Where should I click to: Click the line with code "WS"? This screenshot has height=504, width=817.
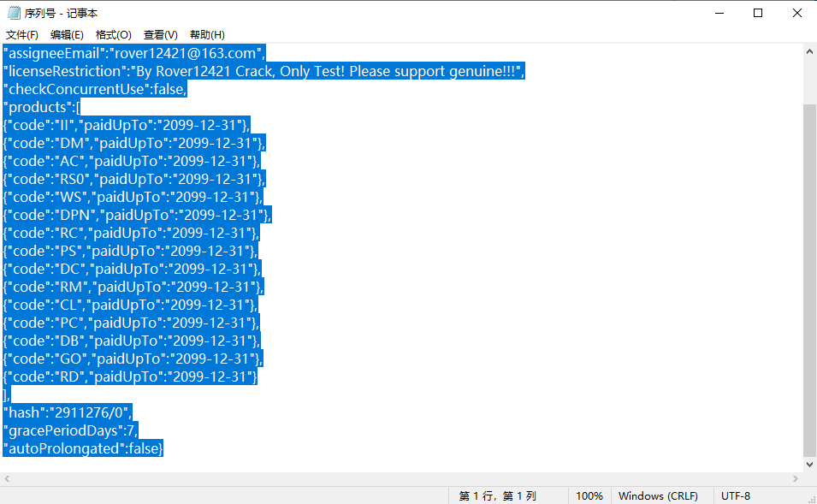(x=133, y=197)
